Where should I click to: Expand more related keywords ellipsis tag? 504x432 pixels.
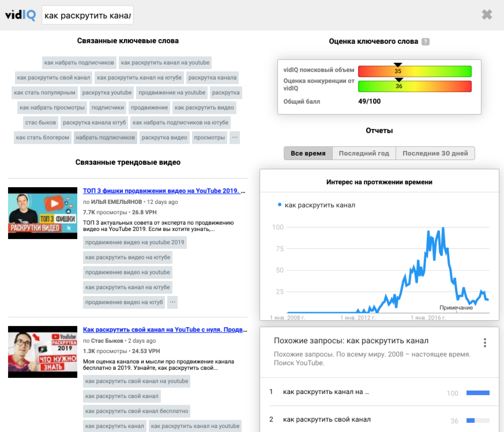click(x=235, y=137)
